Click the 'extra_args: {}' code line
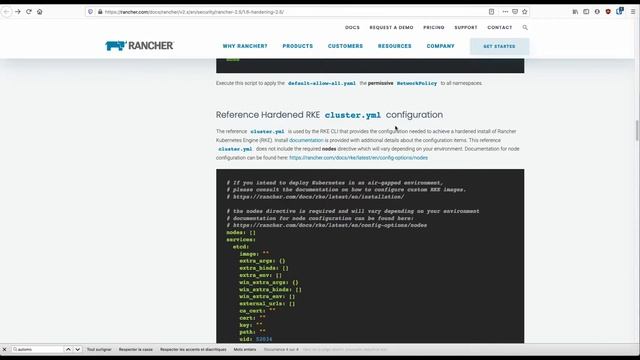The image size is (640, 360). point(262,261)
